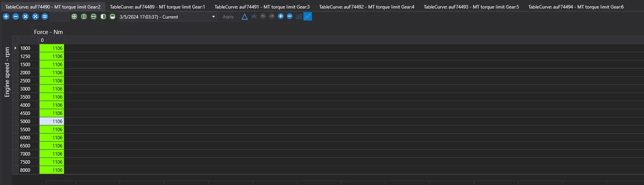644x185 pixels.
Task: Select the 5500 rpm row header
Action: point(29,129)
